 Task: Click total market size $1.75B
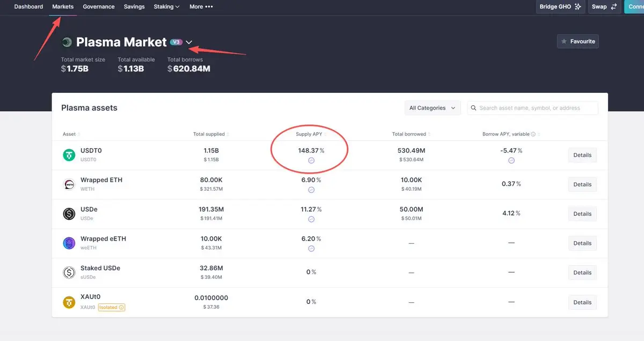coord(75,69)
